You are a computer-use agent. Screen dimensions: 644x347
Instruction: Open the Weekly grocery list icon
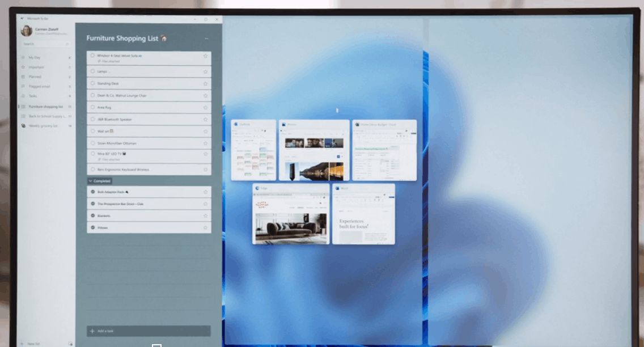(x=24, y=125)
